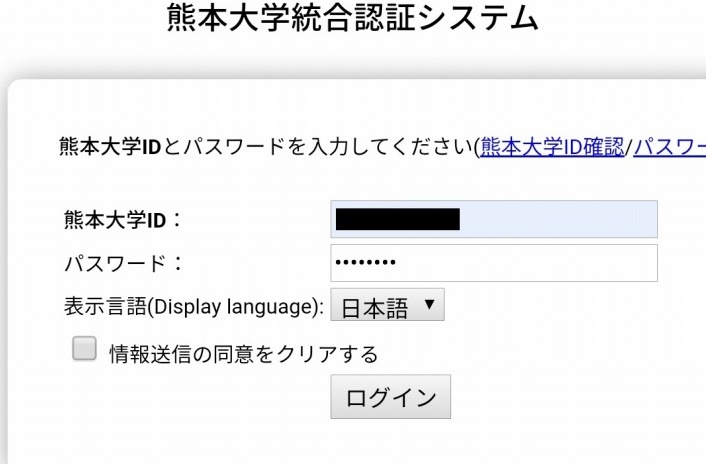Check 情報送信の同意をクリアする checkbox
Viewport: 706px width, 464px height.
[x=84, y=348]
